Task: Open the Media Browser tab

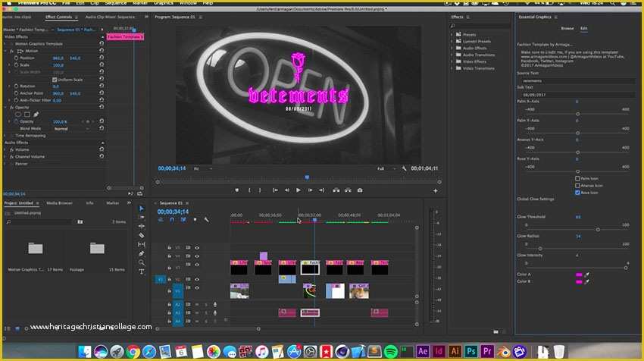Action: (x=59, y=203)
